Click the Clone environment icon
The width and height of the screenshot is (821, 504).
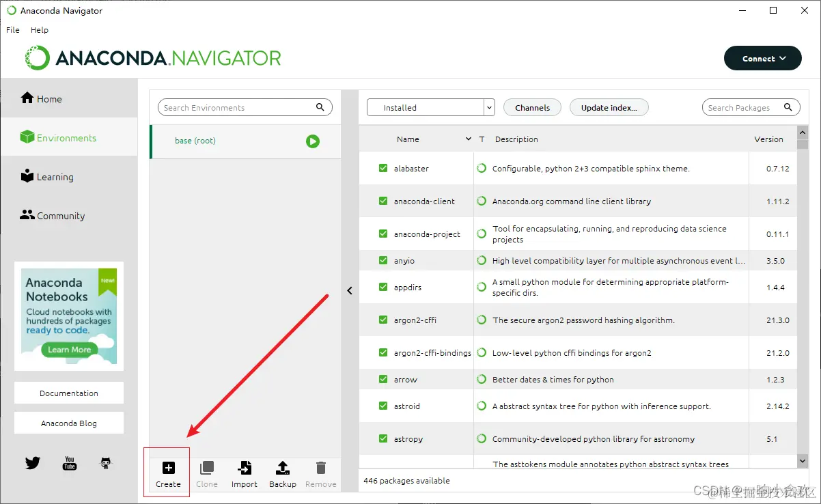click(206, 468)
